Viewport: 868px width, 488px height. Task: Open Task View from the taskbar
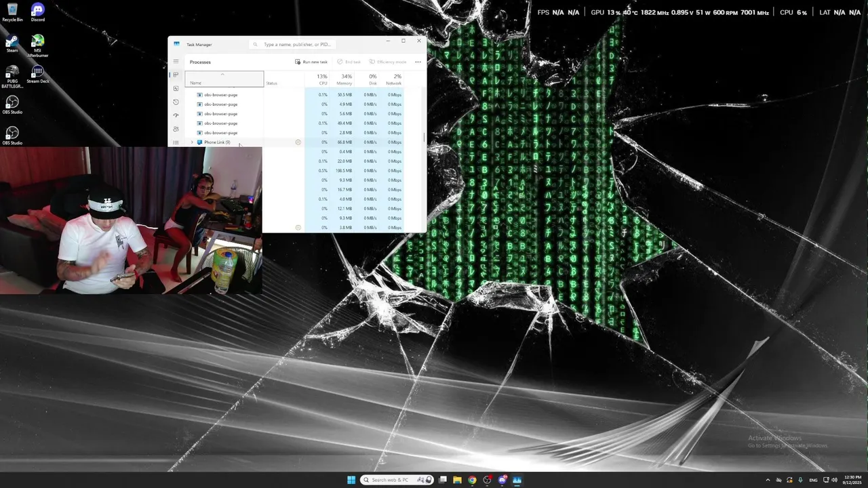coord(443,480)
